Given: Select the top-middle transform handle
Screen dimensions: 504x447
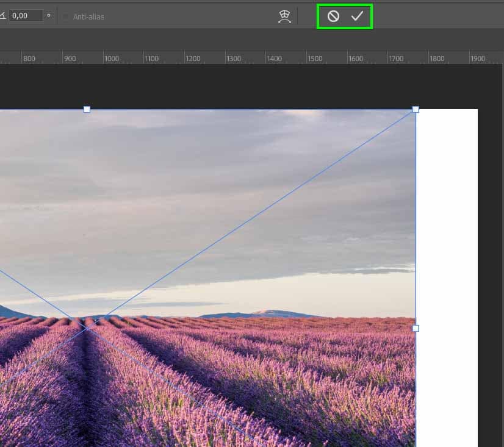Looking at the screenshot, I should [x=87, y=110].
